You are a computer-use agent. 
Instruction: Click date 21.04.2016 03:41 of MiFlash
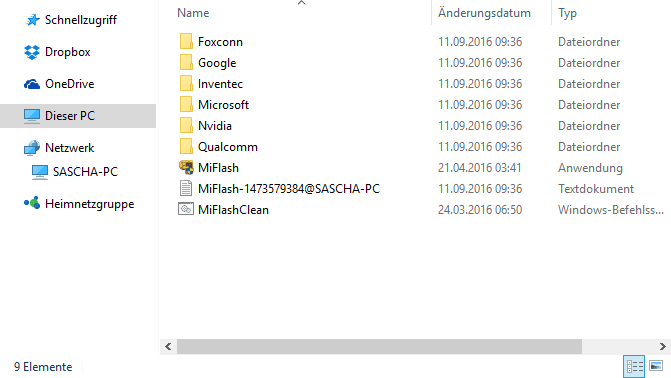pyautogui.click(x=480, y=167)
